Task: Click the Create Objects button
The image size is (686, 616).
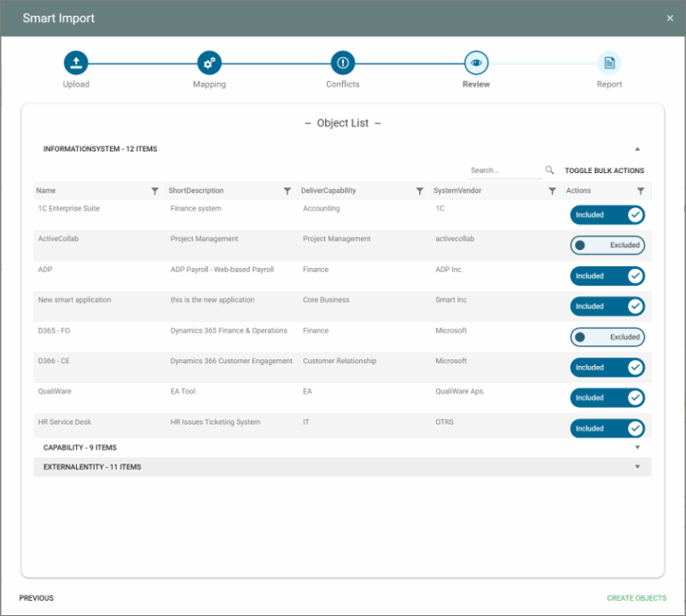Action: tap(636, 598)
